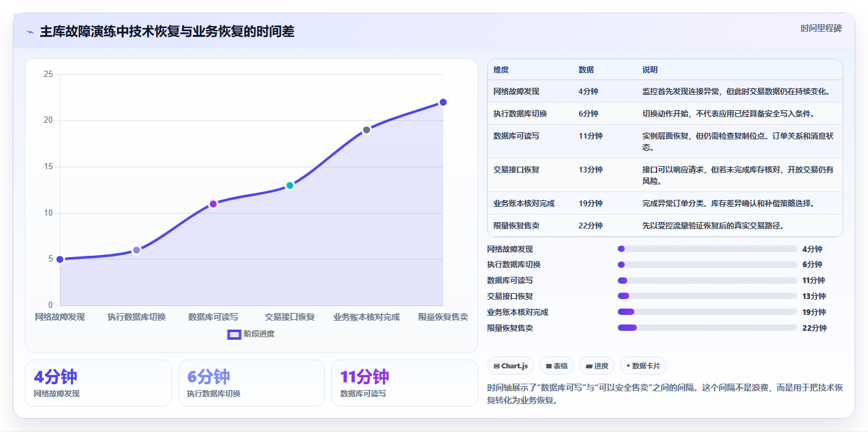This screenshot has height=432, width=868.
Task: Select the 执行数据库切换 data point on chart
Action: pyautogui.click(x=136, y=250)
